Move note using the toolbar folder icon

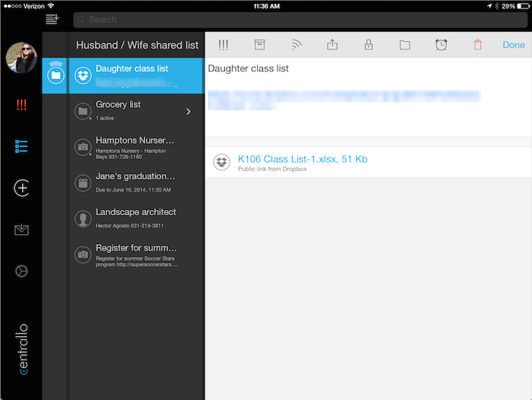click(x=405, y=45)
